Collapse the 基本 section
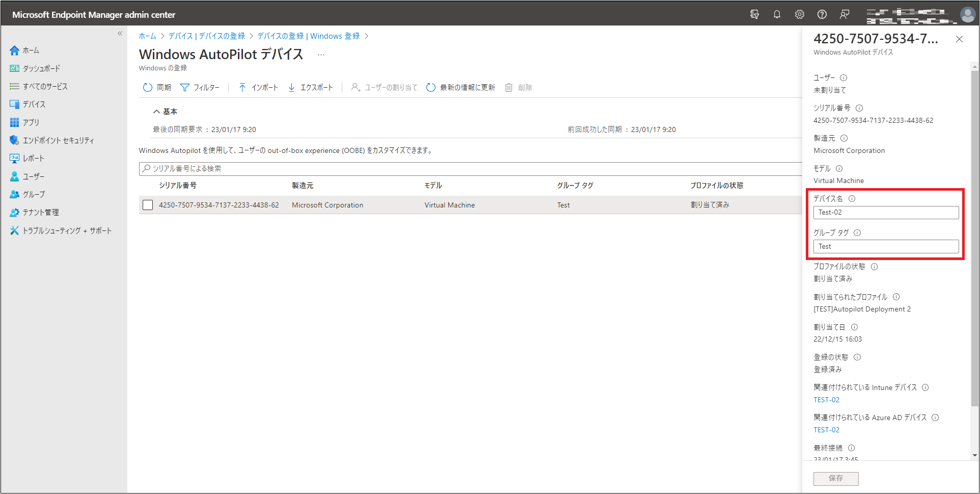The width and height of the screenshot is (980, 494). 165,112
